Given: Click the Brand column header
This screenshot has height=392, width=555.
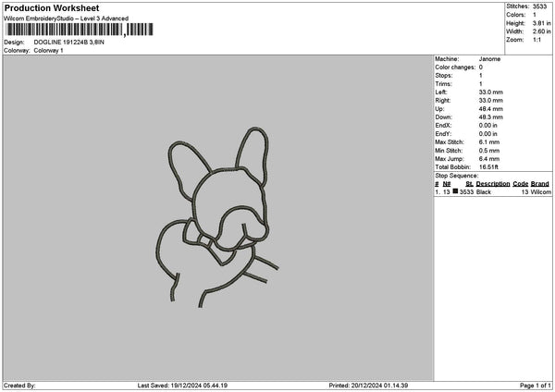Looking at the screenshot, I should point(540,184).
